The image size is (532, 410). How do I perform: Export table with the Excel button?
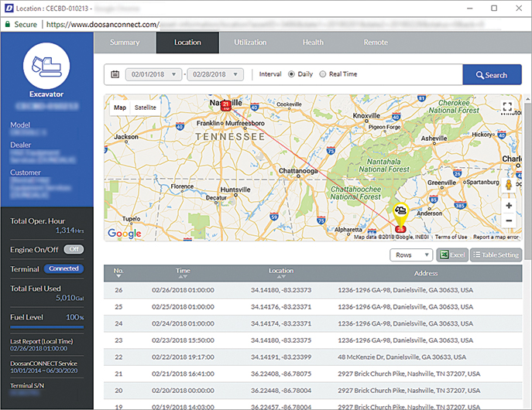(x=451, y=255)
